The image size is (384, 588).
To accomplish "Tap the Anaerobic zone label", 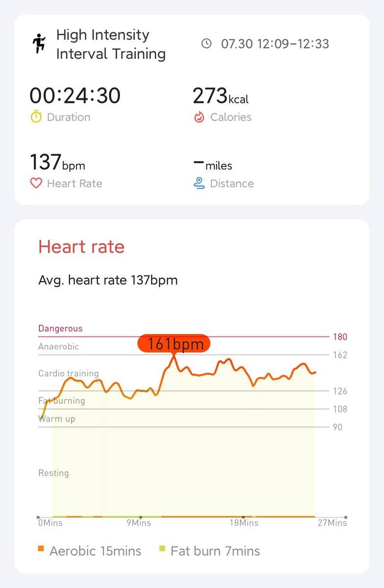I will (59, 346).
